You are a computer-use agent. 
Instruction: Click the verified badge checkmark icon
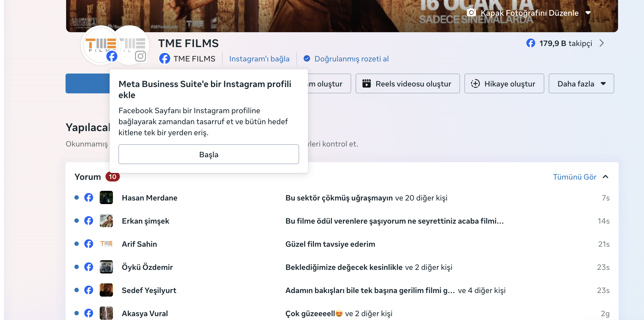click(x=307, y=59)
